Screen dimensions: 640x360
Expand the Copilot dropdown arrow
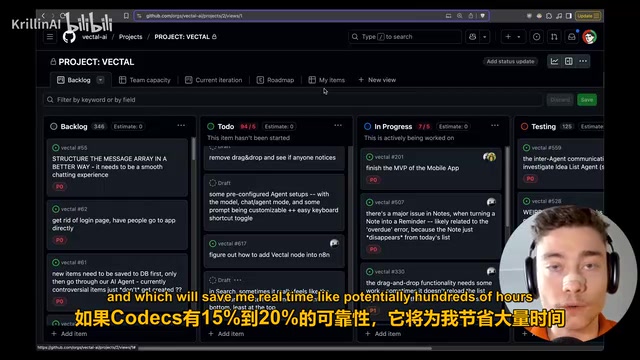pyautogui.click(x=484, y=37)
